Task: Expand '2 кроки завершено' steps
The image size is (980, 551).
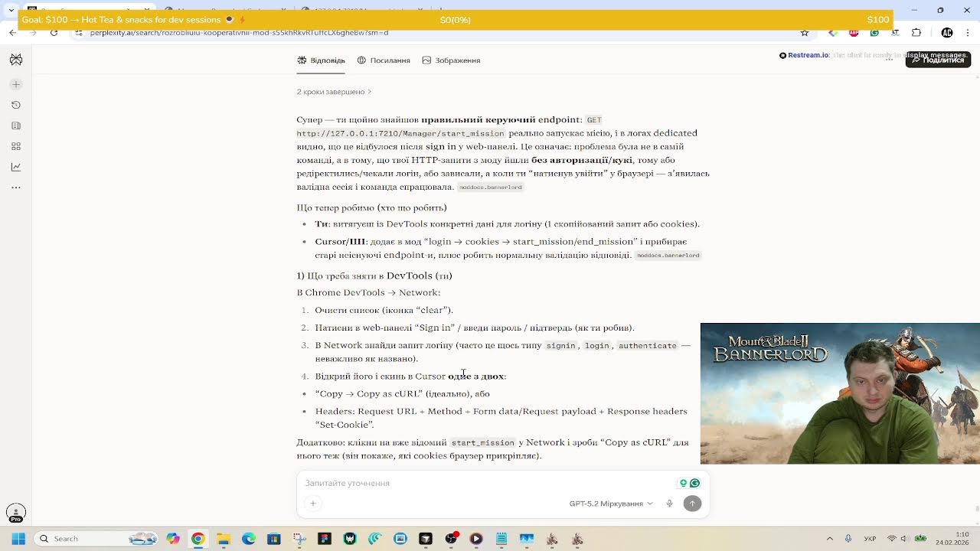Action: 334,92
